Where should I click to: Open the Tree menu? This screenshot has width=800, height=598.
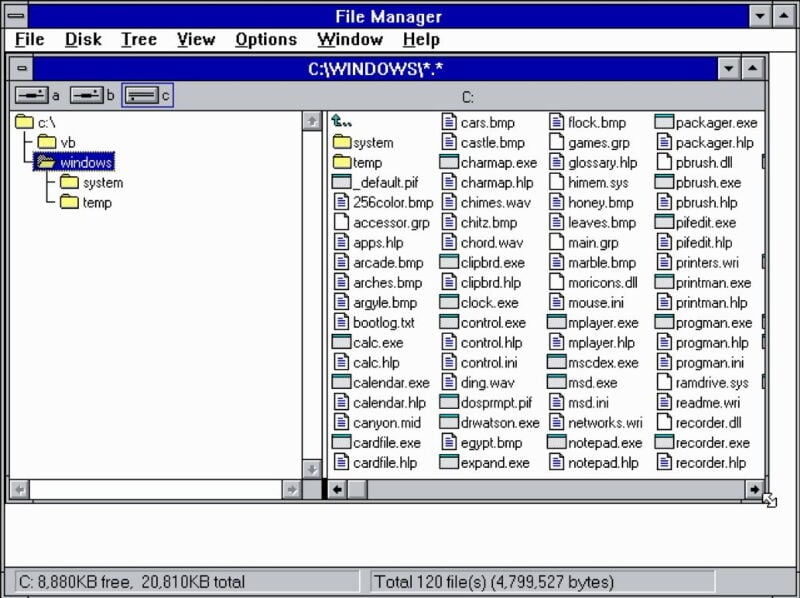[138, 40]
